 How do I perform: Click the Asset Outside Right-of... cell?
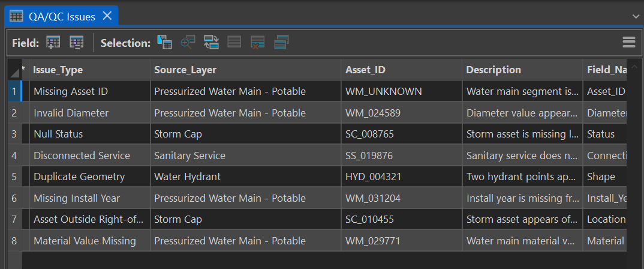tap(89, 220)
